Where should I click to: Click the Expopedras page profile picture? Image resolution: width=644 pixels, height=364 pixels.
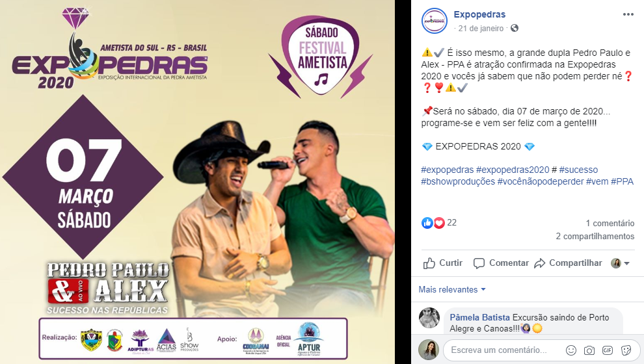pyautogui.click(x=434, y=21)
